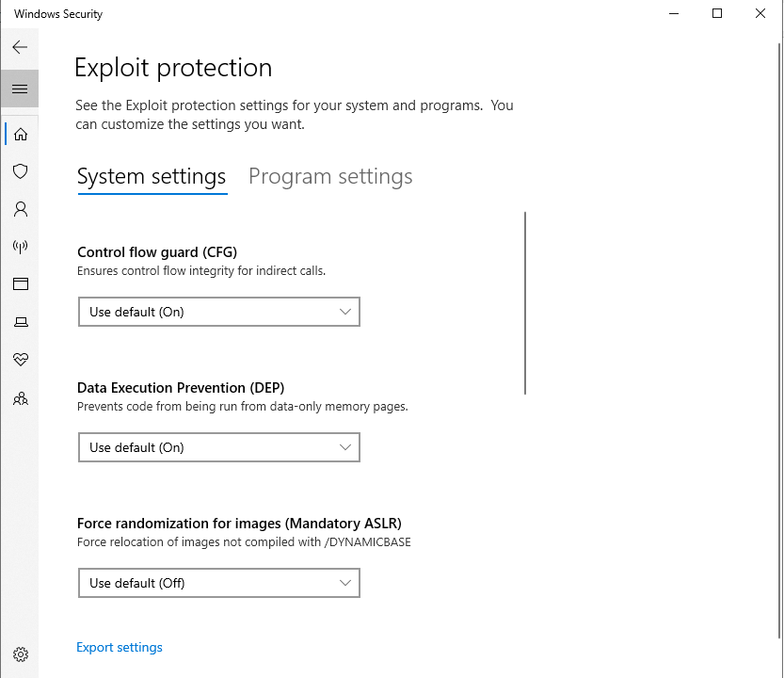
Task: Click the Export settings link
Action: pyautogui.click(x=120, y=647)
